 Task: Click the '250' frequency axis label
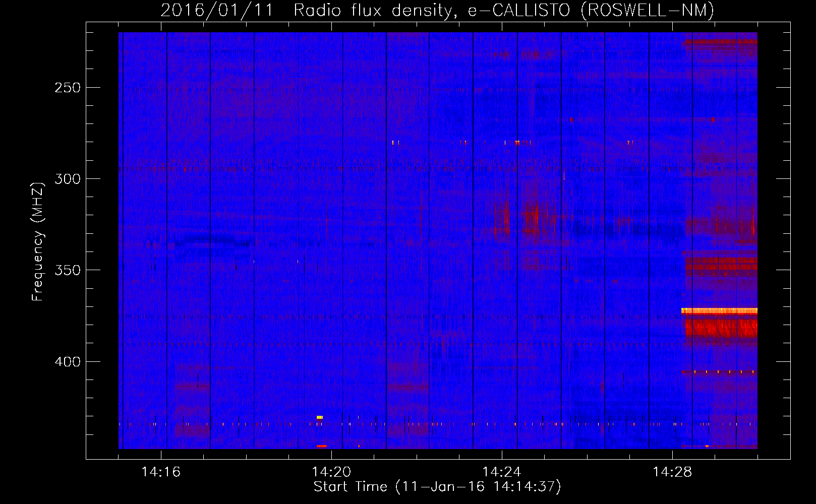coord(68,88)
